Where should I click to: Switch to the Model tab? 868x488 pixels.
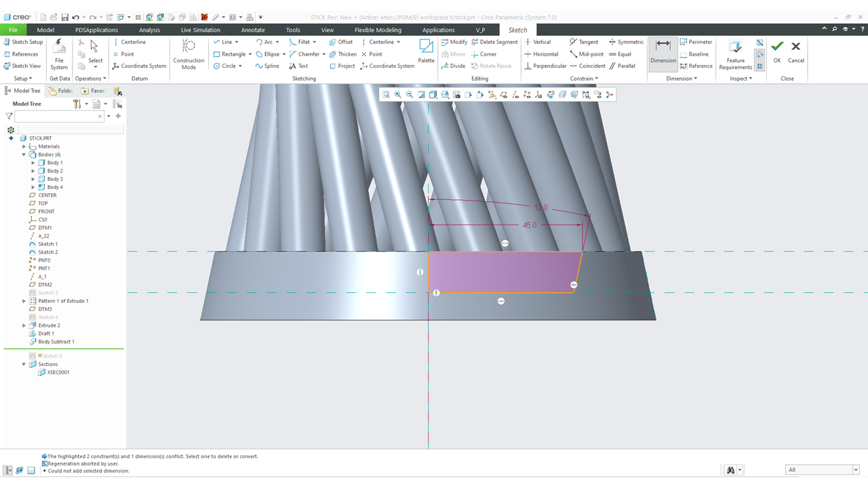[x=45, y=30]
